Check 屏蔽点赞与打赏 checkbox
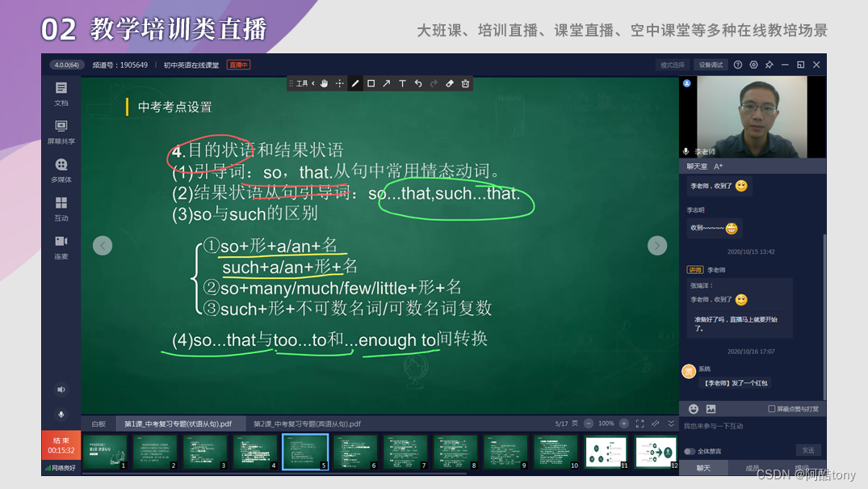The image size is (868, 489). click(771, 409)
